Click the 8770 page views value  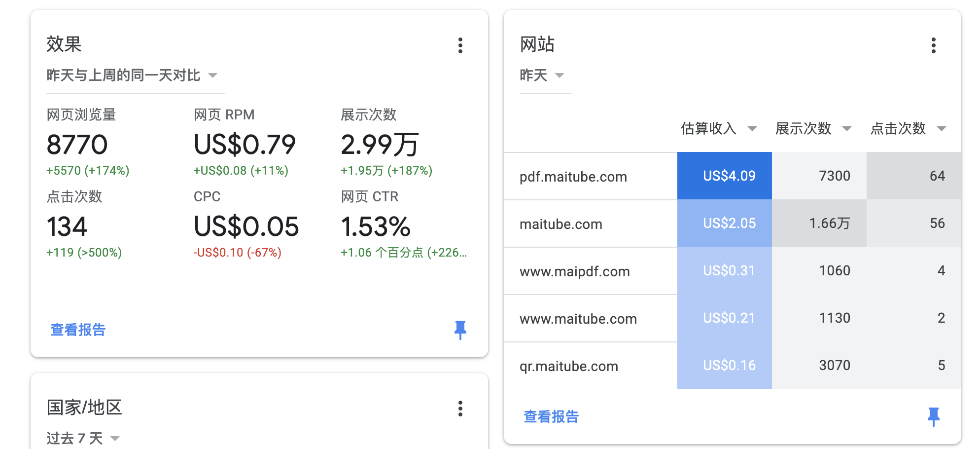(x=77, y=145)
